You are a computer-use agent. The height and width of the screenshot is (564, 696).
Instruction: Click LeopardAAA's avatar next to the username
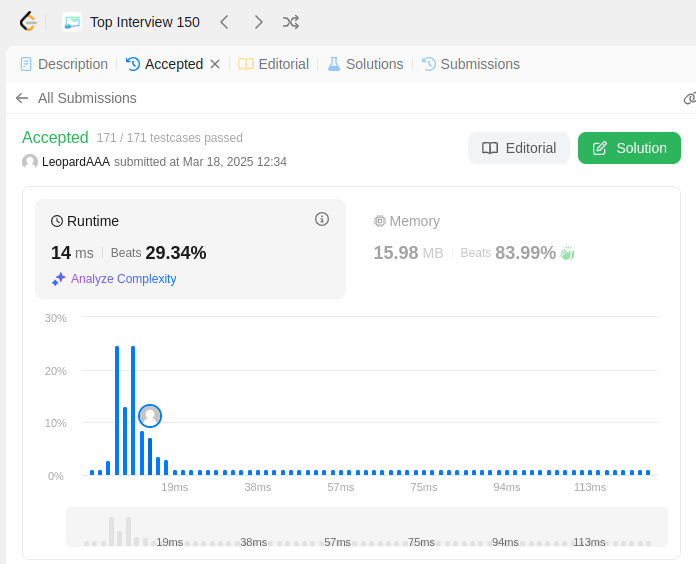30,162
